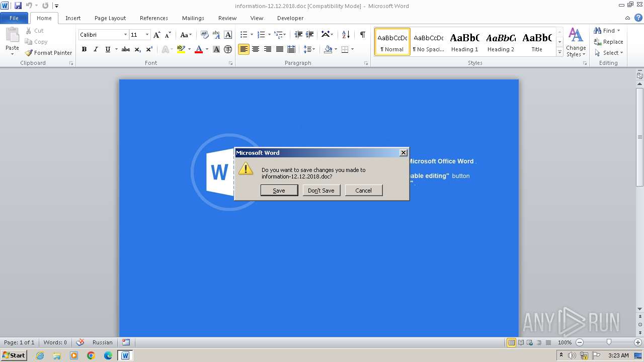
Task: Click the Clear Formatting icon
Action: pyautogui.click(x=204, y=35)
